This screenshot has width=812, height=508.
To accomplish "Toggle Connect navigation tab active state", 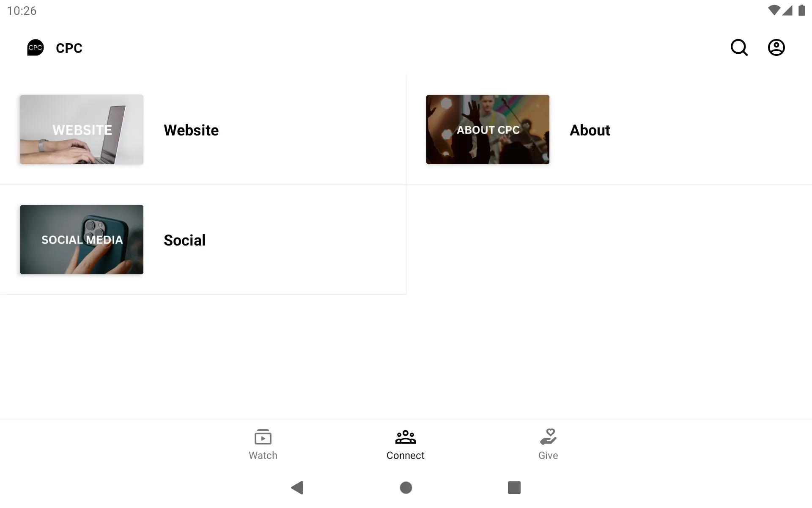I will (406, 443).
